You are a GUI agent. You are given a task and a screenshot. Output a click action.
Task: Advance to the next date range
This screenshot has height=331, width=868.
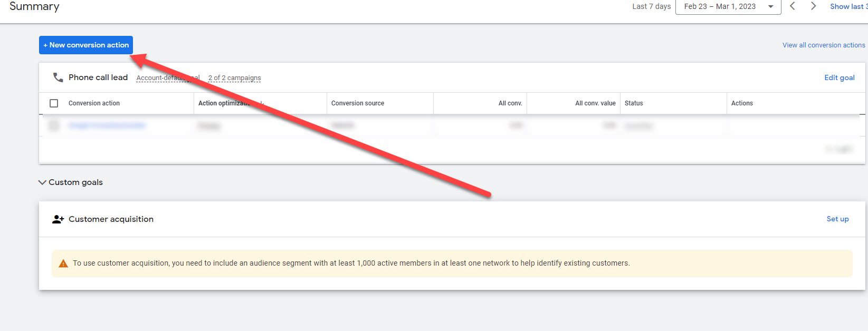point(813,6)
